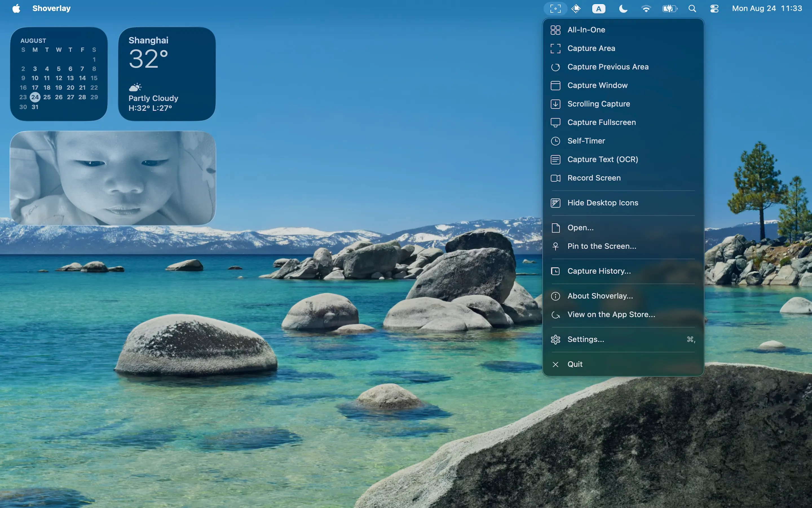Click the Record Screen camera icon
Image resolution: width=812 pixels, height=508 pixels.
[555, 178]
